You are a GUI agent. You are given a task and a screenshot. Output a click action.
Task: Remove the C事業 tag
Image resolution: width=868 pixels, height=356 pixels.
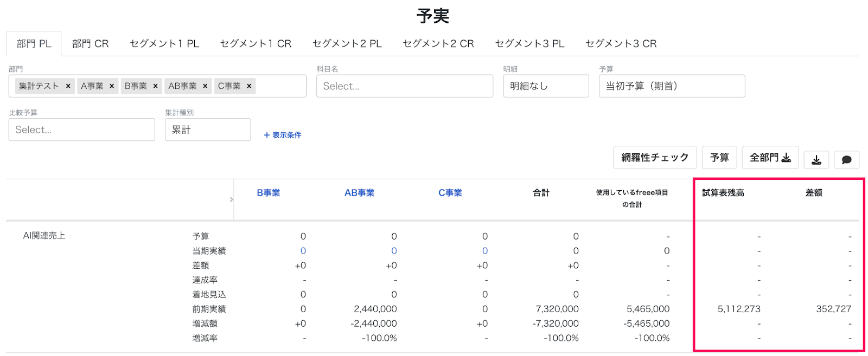(x=249, y=86)
